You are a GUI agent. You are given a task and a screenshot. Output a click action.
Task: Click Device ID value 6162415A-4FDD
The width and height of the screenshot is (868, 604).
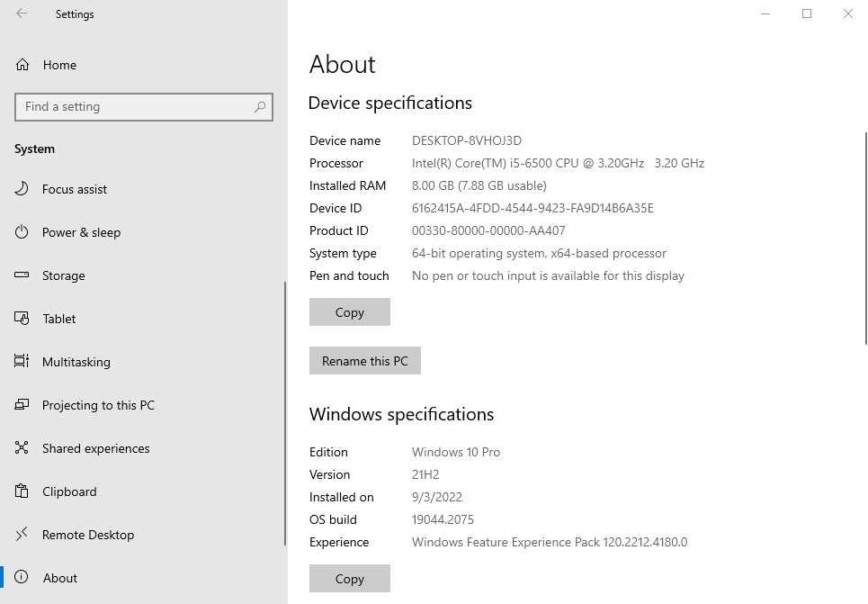532,208
